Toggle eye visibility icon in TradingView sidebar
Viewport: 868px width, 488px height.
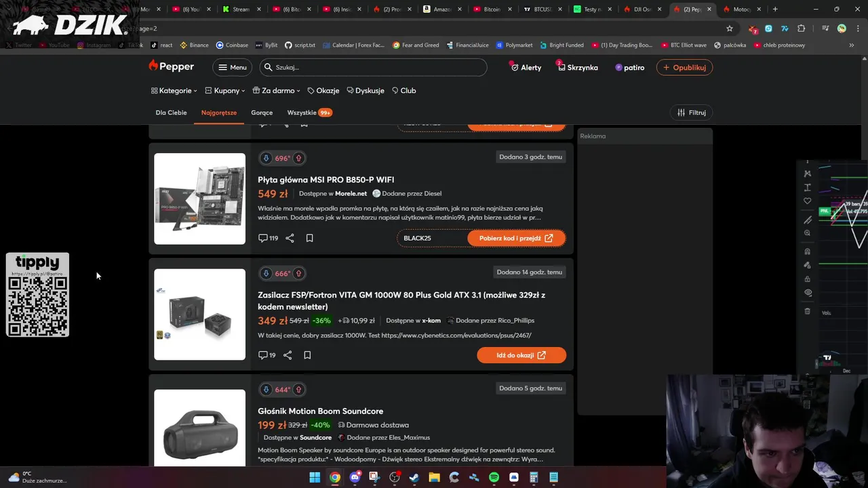point(808,293)
